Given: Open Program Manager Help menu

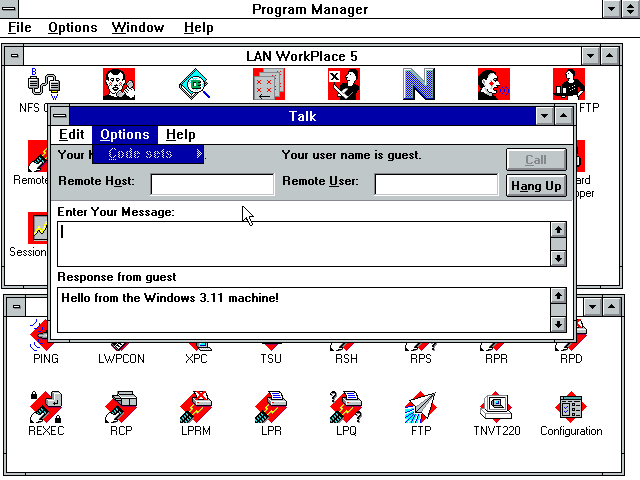Looking at the screenshot, I should 198,27.
